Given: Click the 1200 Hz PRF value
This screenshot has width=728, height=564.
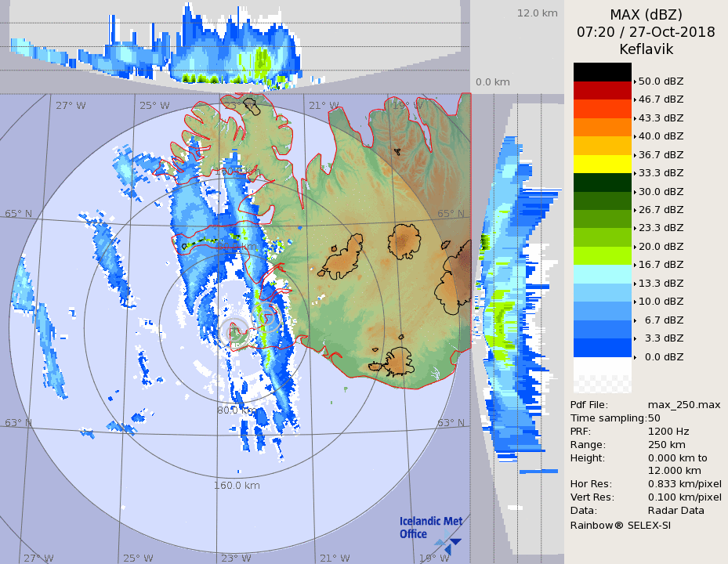Looking at the screenshot, I should [x=668, y=431].
